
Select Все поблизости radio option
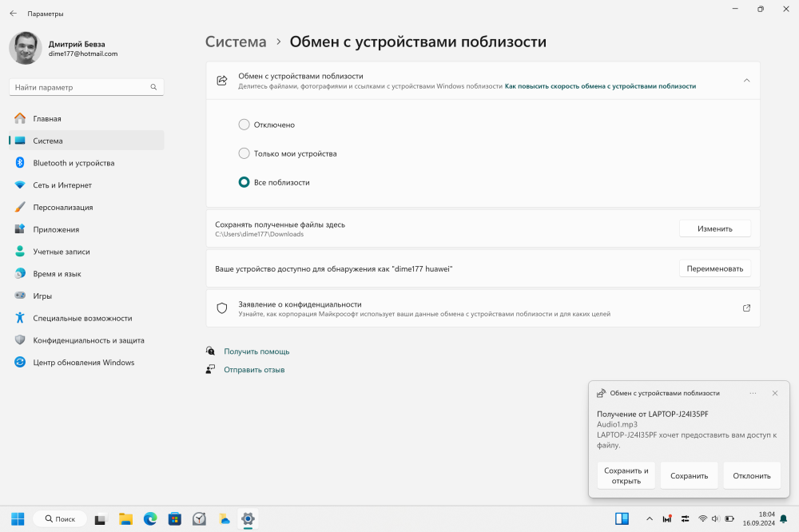(x=244, y=182)
